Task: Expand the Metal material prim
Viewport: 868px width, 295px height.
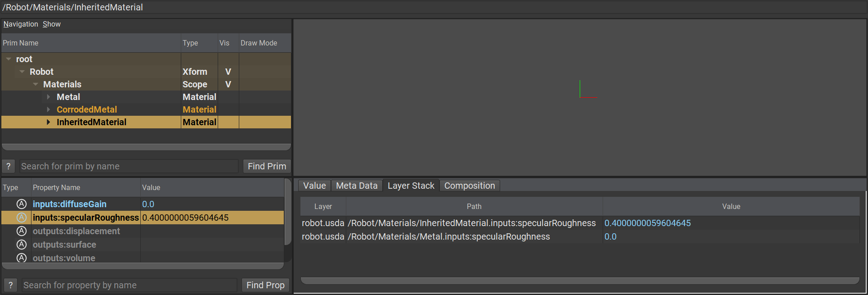Action: point(49,97)
